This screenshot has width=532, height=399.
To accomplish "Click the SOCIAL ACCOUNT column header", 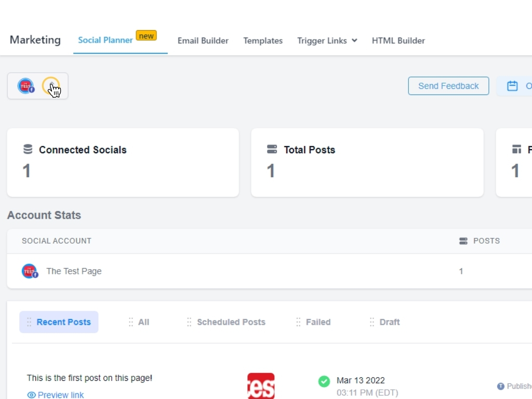I will pyautogui.click(x=57, y=241).
